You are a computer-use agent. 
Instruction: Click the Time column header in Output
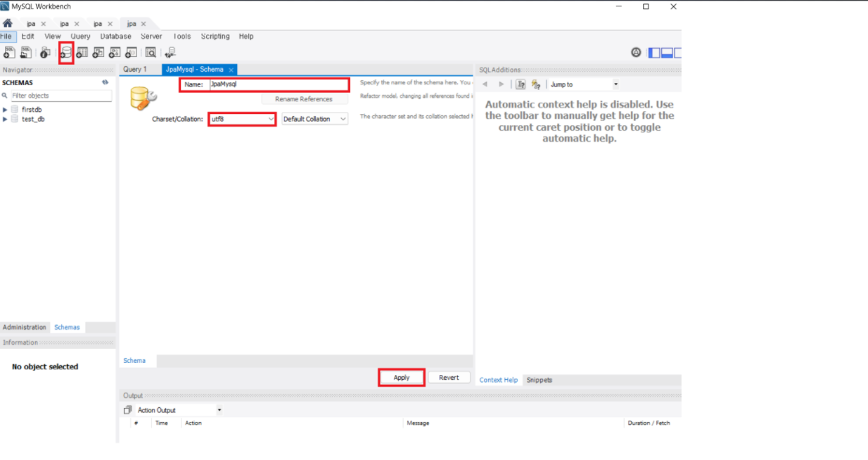pyautogui.click(x=162, y=423)
